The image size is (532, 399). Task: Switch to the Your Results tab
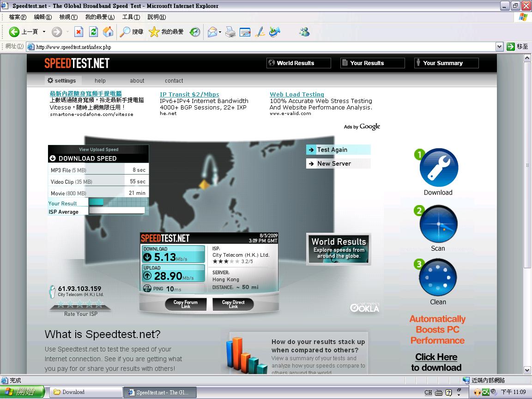[x=373, y=63]
